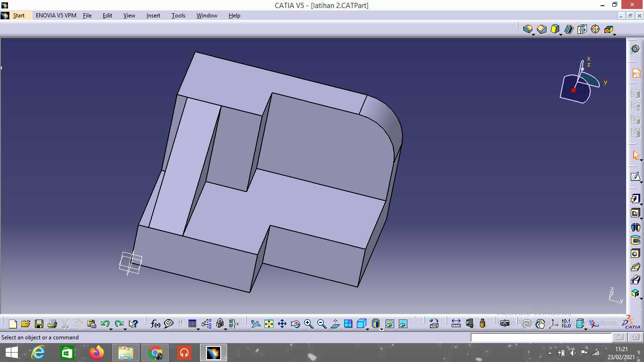This screenshot has width=644, height=362.
Task: Open File Explorer from the taskbar
Action: coord(126,353)
